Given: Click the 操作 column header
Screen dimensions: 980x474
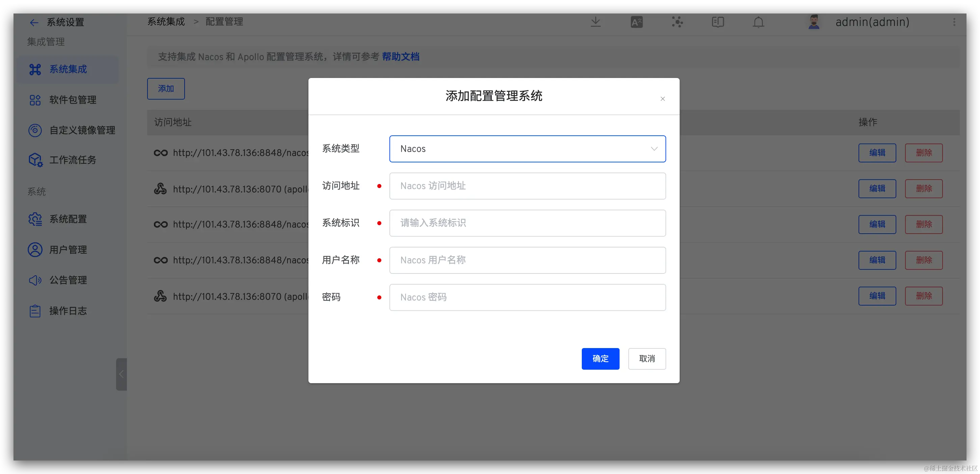Looking at the screenshot, I should 868,122.
